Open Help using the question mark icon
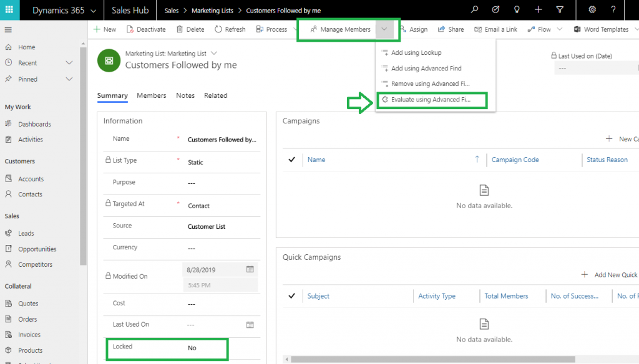Image resolution: width=639 pixels, height=364 pixels. [614, 10]
